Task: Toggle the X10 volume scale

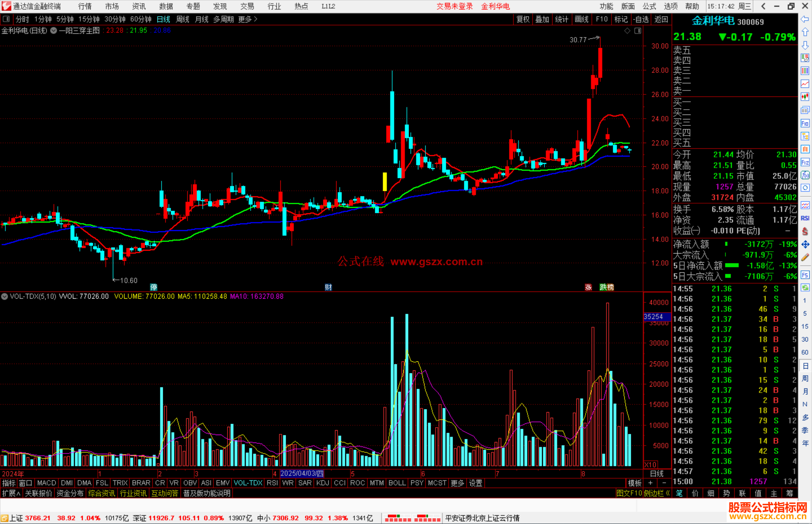Action: point(650,465)
